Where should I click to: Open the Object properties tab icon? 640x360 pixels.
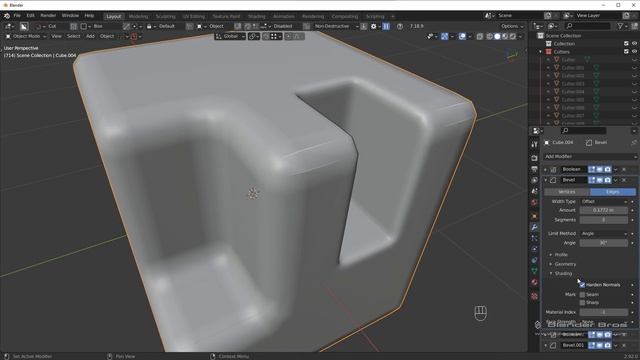(x=534, y=216)
